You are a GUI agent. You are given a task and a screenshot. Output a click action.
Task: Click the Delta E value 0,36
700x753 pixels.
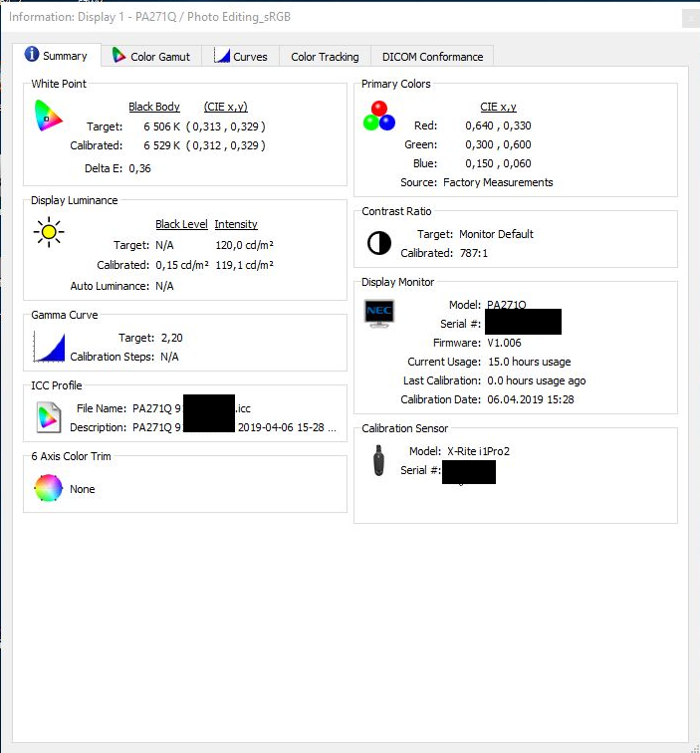click(x=139, y=168)
